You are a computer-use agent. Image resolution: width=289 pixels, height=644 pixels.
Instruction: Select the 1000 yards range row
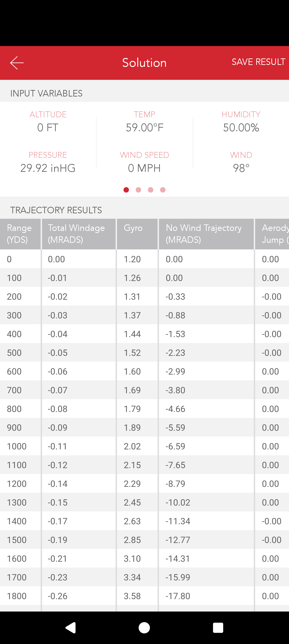[x=144, y=446]
